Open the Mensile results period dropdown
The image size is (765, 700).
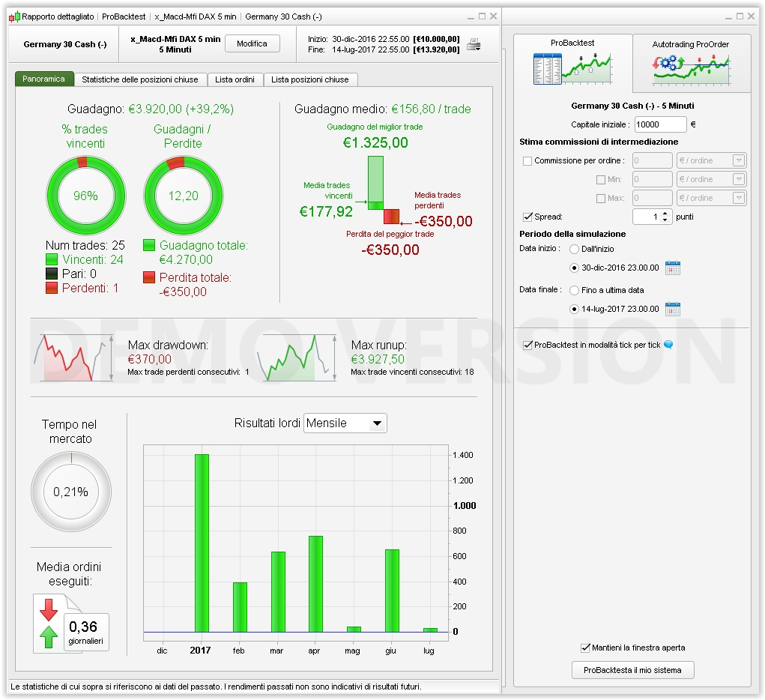click(345, 423)
